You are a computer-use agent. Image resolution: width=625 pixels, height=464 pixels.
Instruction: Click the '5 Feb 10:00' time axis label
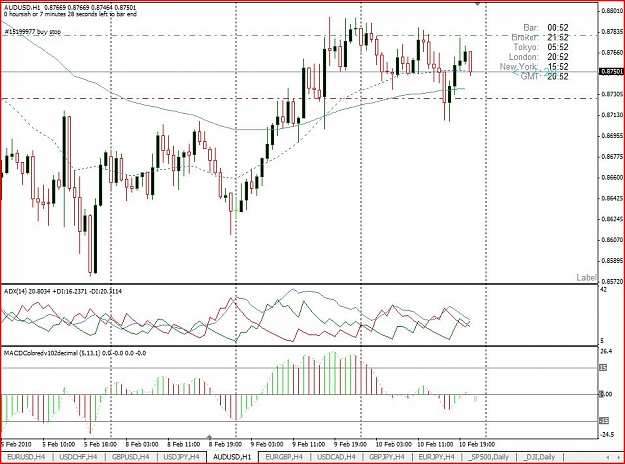tap(58, 444)
